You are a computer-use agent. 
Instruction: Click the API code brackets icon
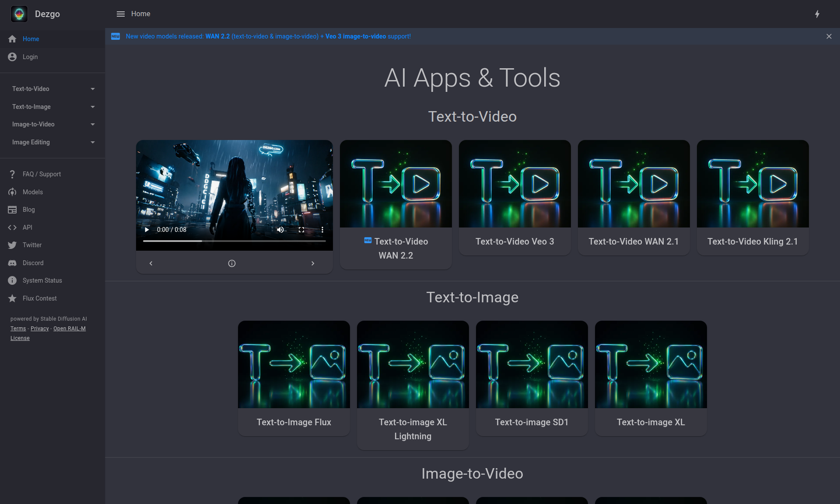[x=12, y=227]
